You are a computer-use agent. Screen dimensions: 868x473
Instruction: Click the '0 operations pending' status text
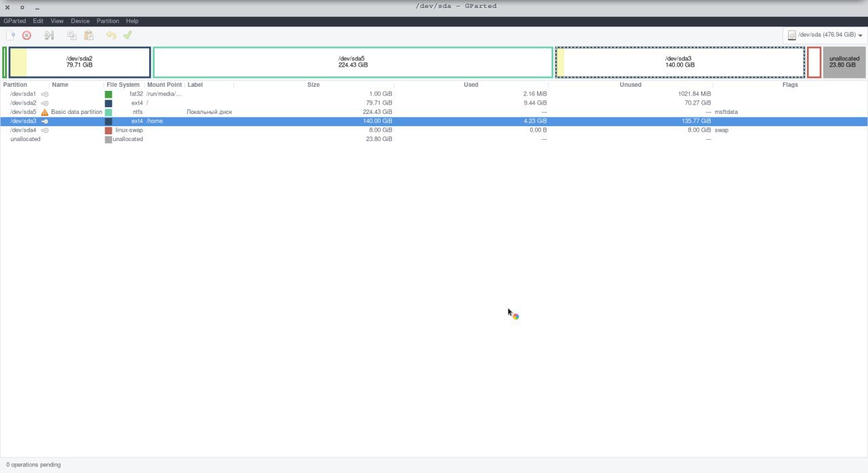[33, 465]
